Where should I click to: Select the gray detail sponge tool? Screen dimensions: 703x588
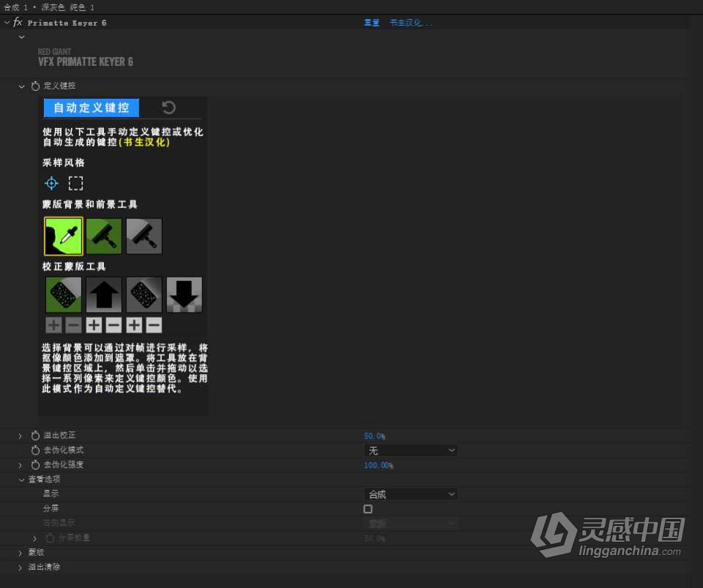pos(144,294)
